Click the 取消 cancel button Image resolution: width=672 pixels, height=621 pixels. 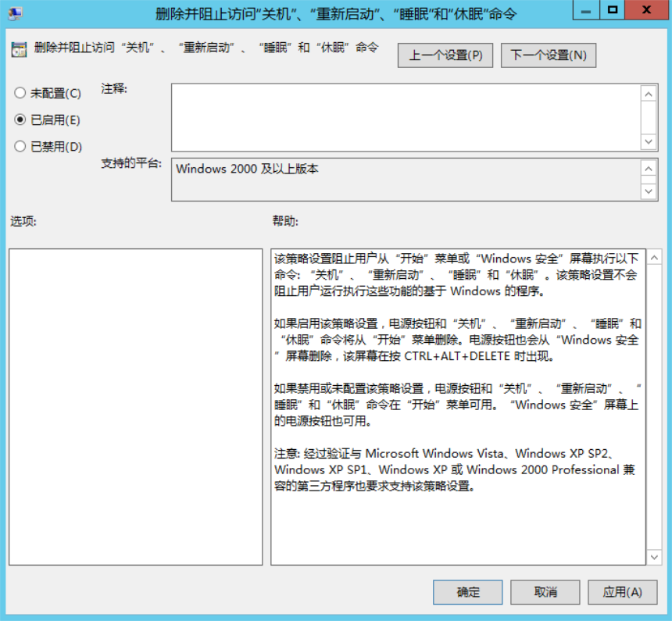pyautogui.click(x=545, y=592)
